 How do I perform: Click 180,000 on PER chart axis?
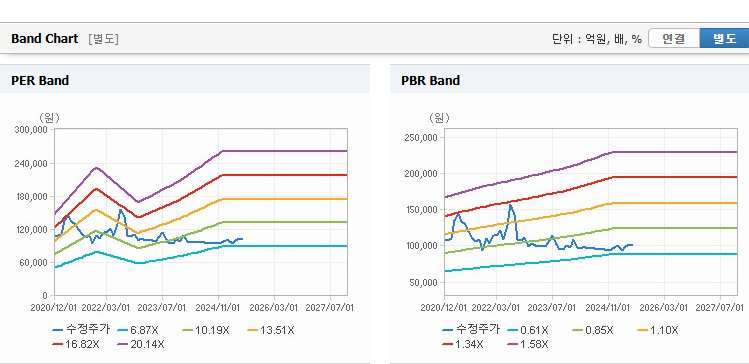coord(33,196)
